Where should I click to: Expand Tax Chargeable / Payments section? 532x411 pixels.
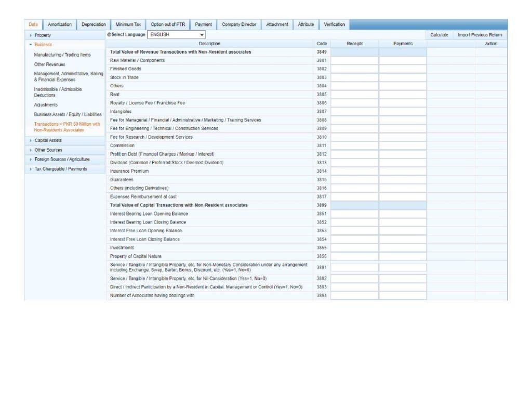coord(60,169)
